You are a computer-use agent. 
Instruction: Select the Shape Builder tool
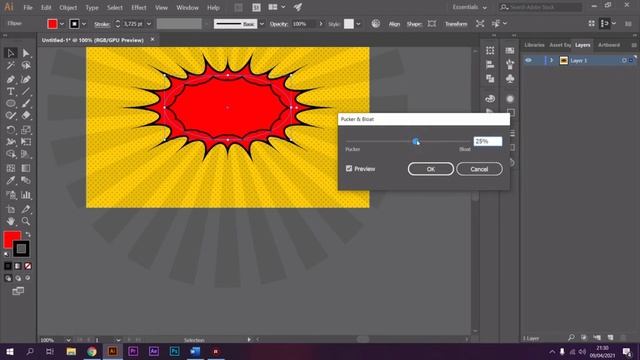tap(11, 154)
